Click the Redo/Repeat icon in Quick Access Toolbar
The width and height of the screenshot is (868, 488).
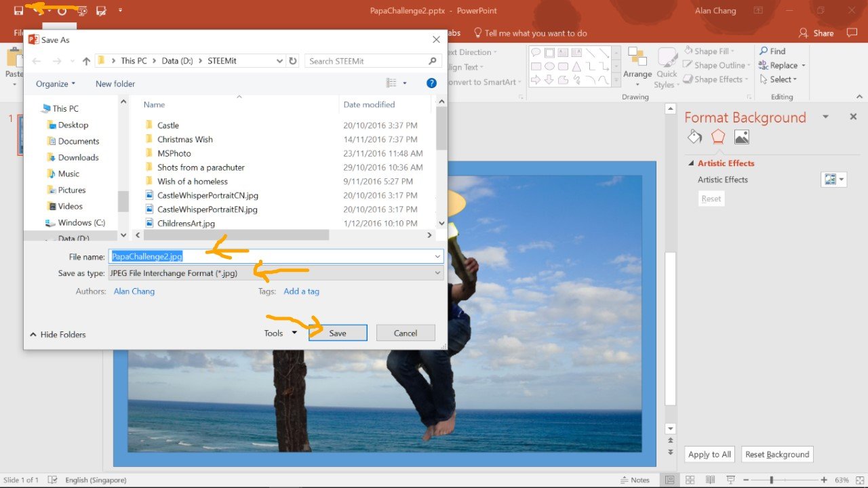click(62, 11)
